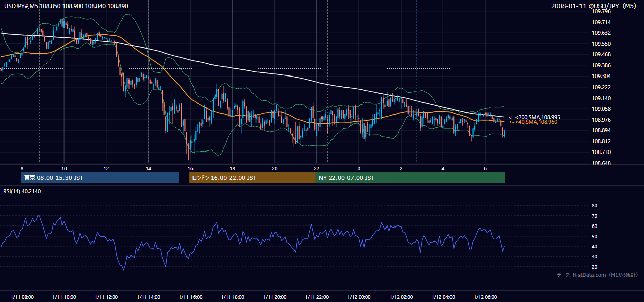Viewport: 644px width, 302px height.
Task: Click the 200,SMA,108.995 indicator label
Action: tap(535, 117)
